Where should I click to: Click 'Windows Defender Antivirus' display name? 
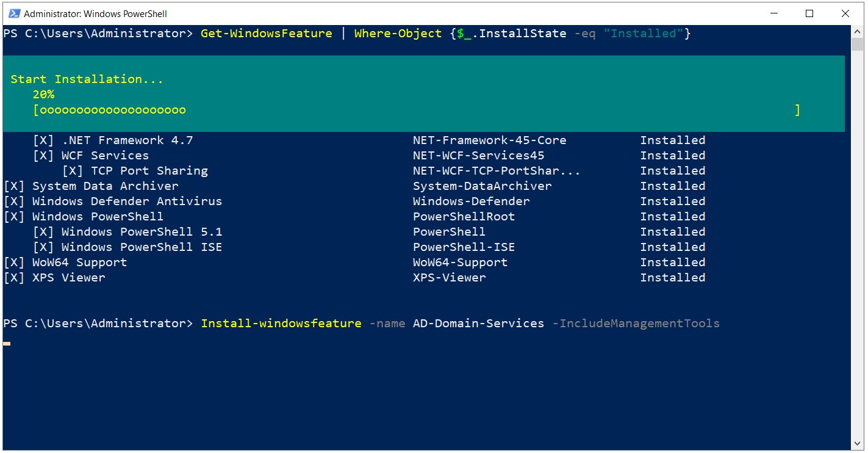[x=127, y=201]
